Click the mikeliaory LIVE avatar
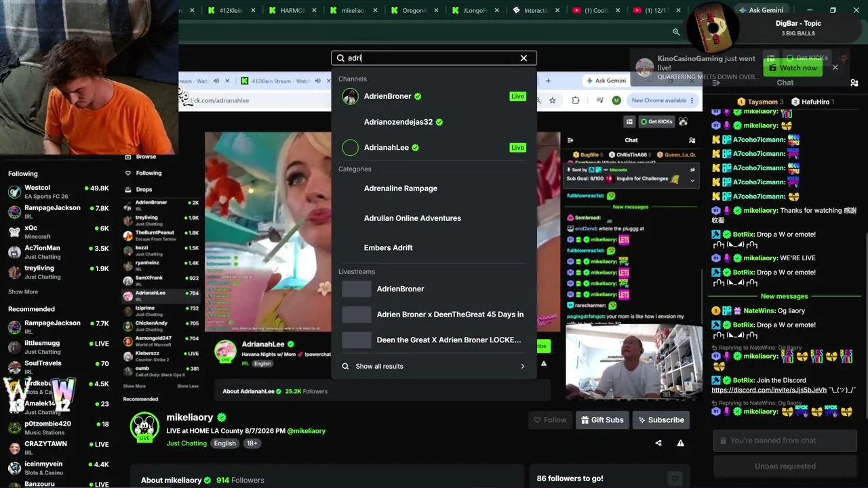868x488 pixels. click(144, 426)
